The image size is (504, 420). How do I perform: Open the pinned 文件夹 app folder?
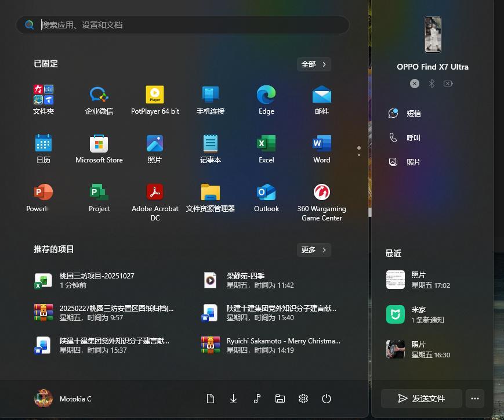pyautogui.click(x=43, y=100)
